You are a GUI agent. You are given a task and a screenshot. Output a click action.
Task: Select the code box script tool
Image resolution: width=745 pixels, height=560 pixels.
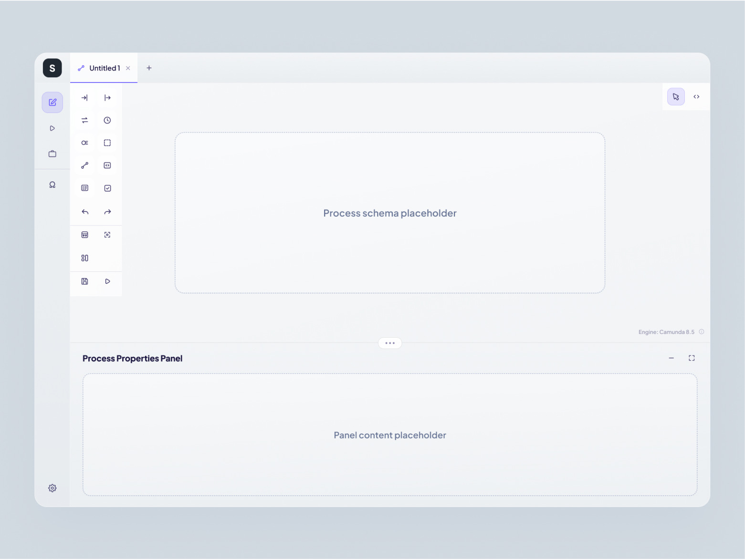click(x=107, y=166)
